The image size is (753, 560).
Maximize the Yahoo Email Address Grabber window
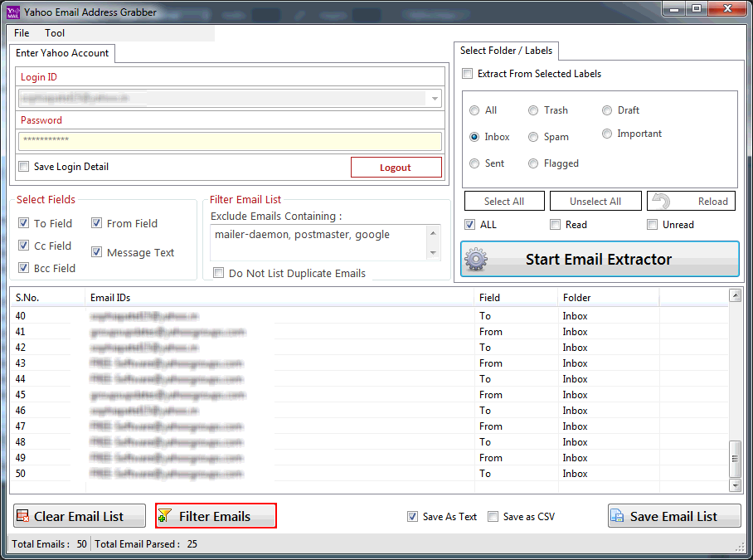[697, 8]
